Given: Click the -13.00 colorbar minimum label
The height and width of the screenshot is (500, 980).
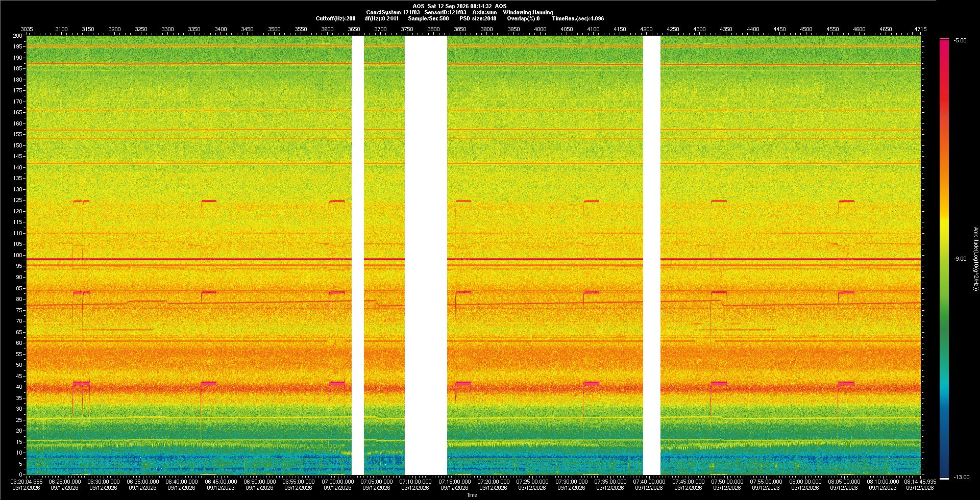Looking at the screenshot, I should [962, 477].
